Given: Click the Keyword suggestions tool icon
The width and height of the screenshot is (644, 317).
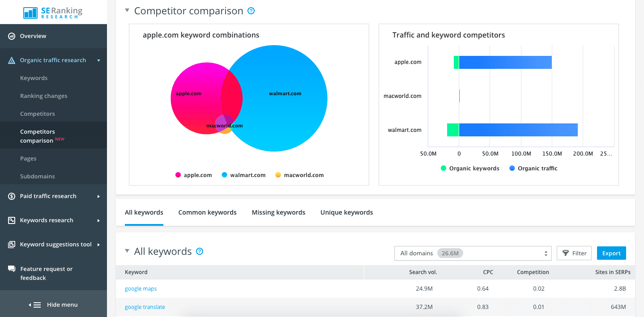Looking at the screenshot, I should tap(12, 245).
